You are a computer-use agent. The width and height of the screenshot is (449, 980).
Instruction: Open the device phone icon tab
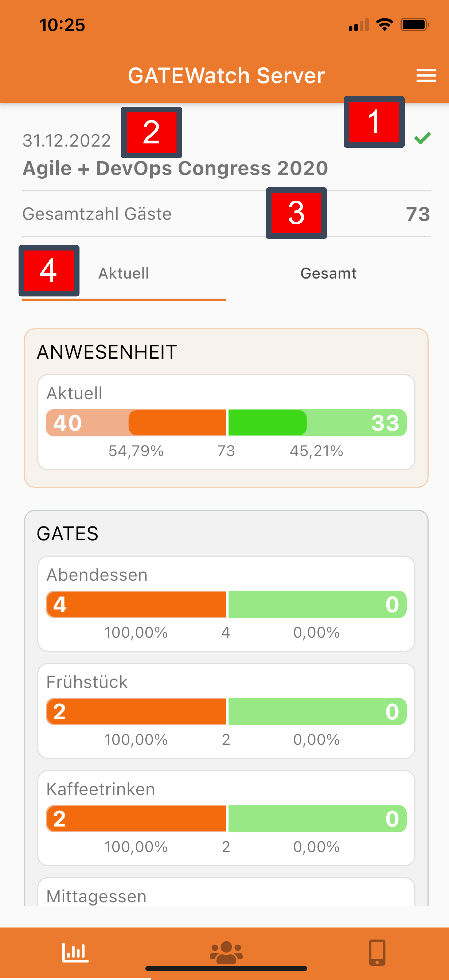coord(377,953)
